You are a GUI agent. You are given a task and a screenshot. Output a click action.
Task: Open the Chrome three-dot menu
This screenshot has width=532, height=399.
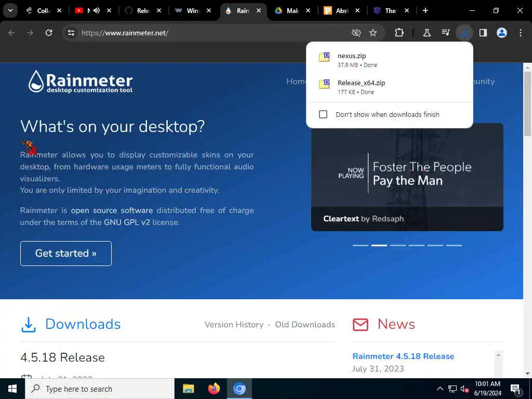pyautogui.click(x=521, y=33)
